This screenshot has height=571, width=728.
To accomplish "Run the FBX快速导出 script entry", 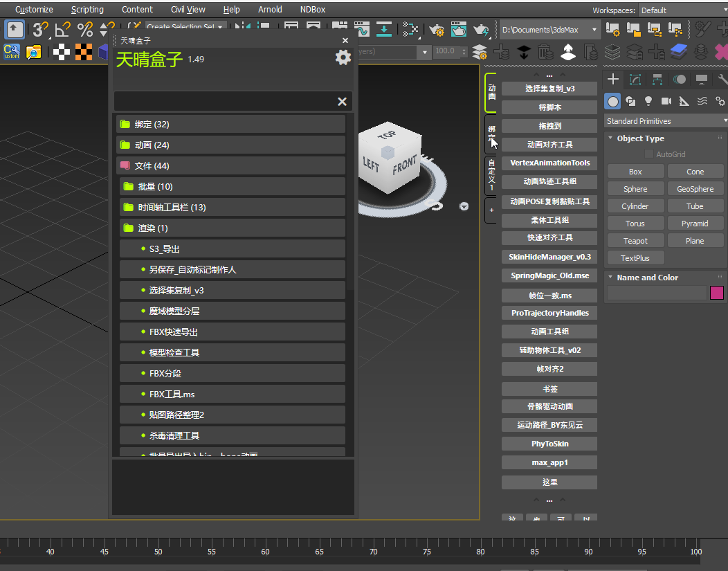I will pyautogui.click(x=233, y=332).
